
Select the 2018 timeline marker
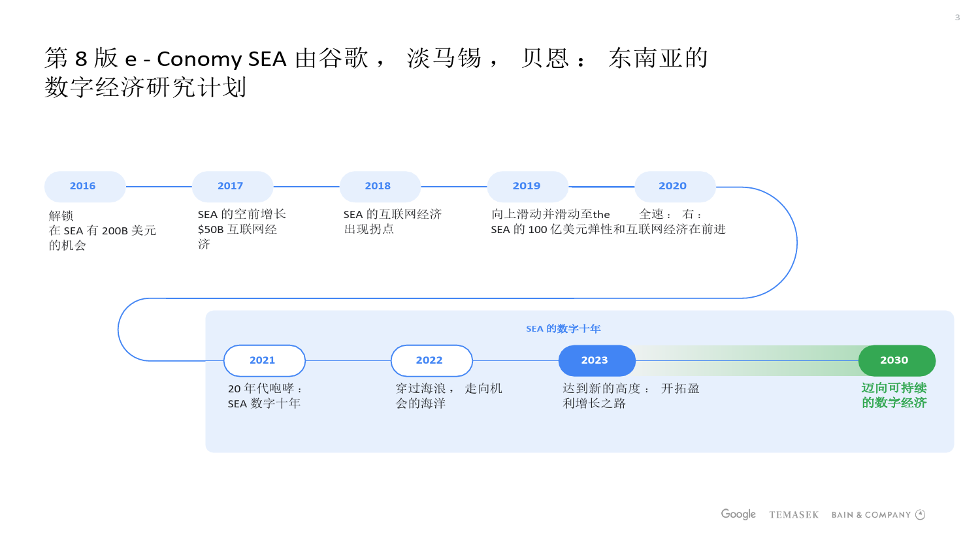tap(380, 187)
